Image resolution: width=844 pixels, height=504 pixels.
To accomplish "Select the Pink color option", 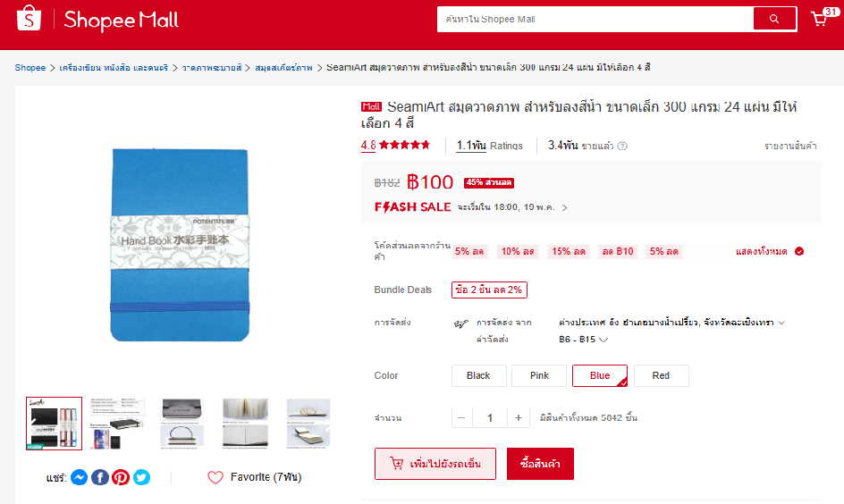I will (x=539, y=375).
